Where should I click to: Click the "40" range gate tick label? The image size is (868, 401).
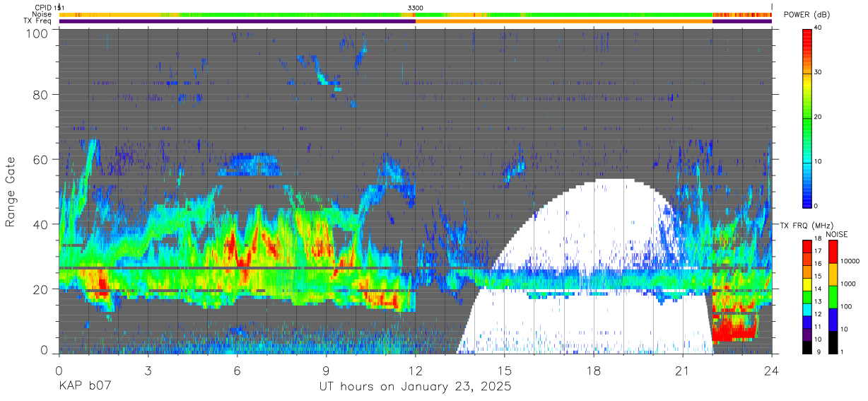[40, 224]
